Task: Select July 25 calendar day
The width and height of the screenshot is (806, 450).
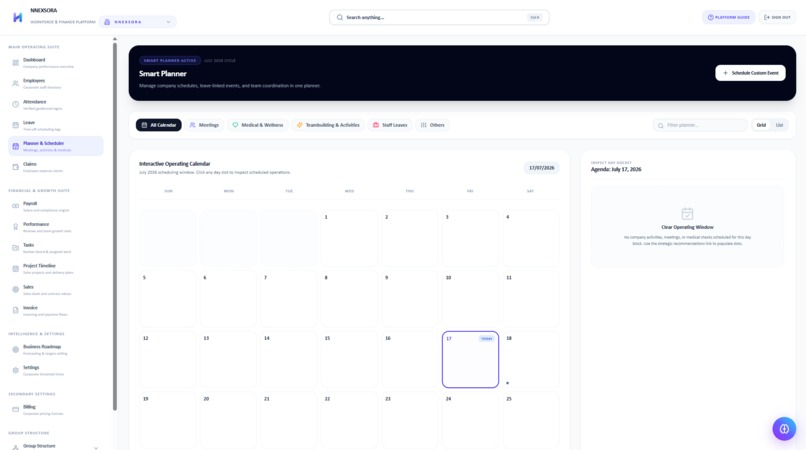Action: click(530, 420)
